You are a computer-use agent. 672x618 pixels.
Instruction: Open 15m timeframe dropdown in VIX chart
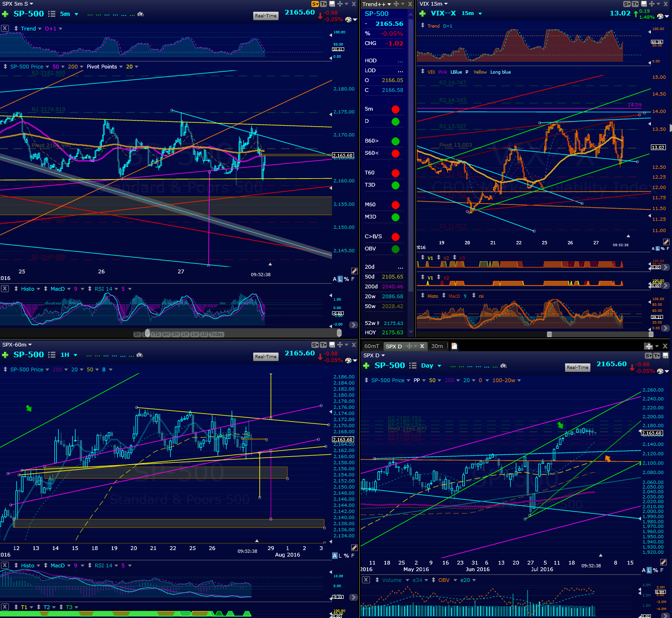[x=480, y=14]
